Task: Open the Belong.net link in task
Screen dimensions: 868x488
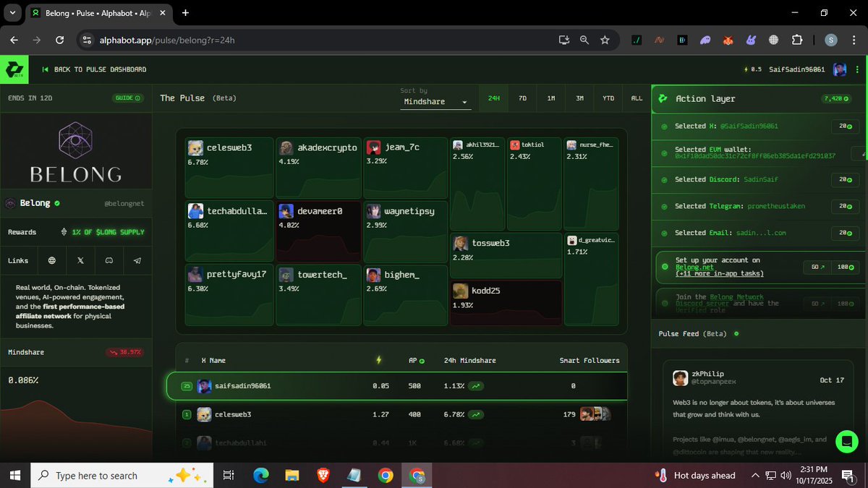Action: point(694,267)
